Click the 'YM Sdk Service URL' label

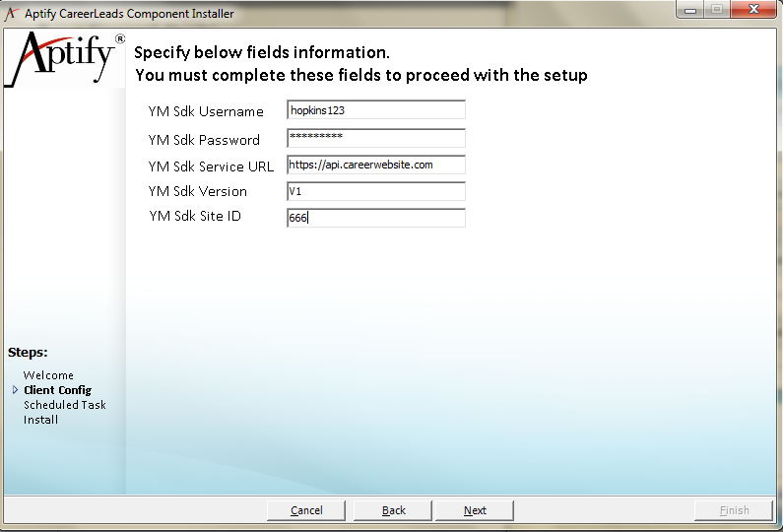[x=211, y=166]
